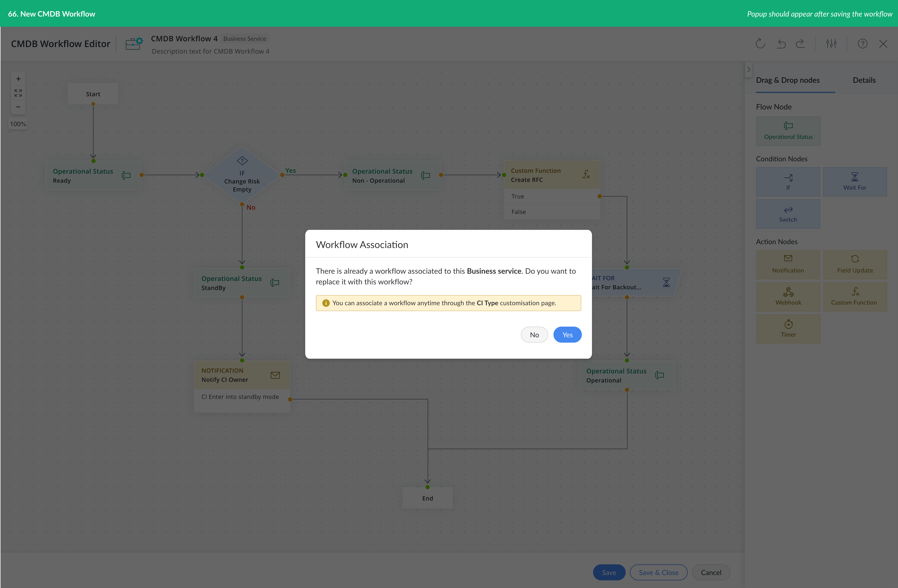898x588 pixels.
Task: Select the Custom Function action node tile
Action: click(855, 297)
